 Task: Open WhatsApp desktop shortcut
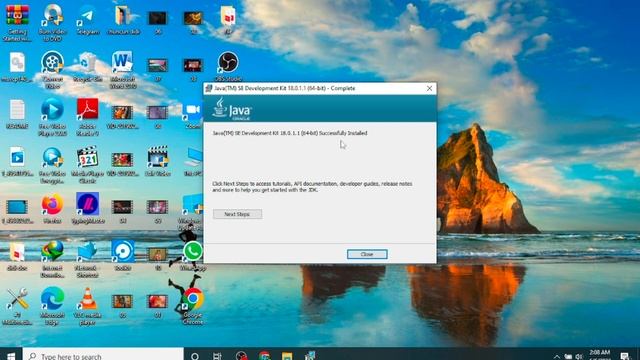[193, 256]
